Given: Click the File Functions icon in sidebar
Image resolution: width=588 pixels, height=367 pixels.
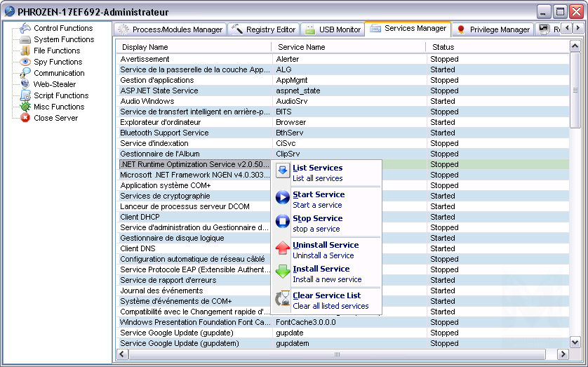Looking at the screenshot, I should click(25, 51).
